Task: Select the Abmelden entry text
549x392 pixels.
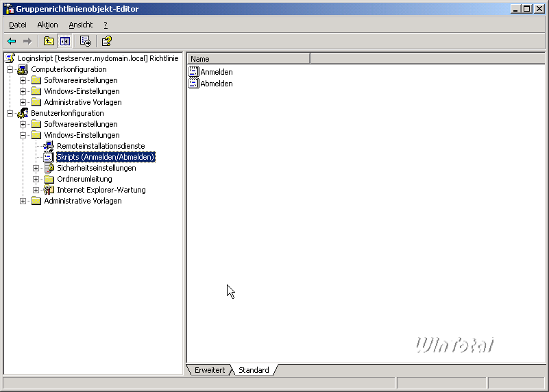Action: [217, 84]
